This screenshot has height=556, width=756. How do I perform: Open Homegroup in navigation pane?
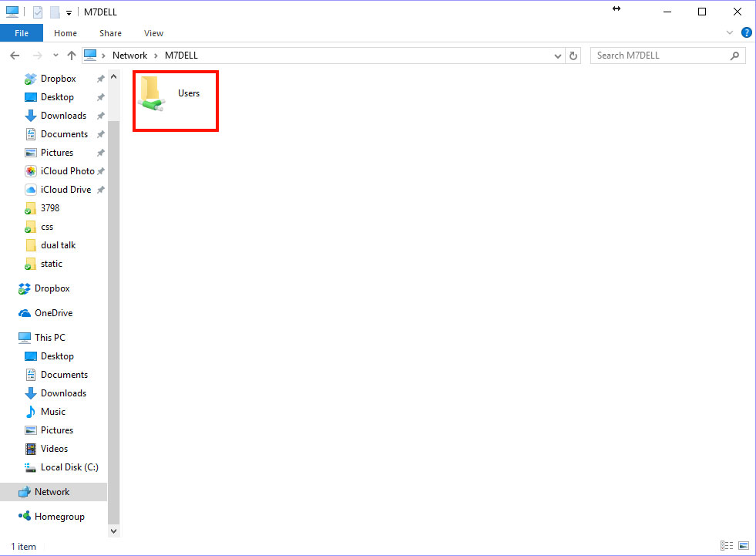point(59,517)
